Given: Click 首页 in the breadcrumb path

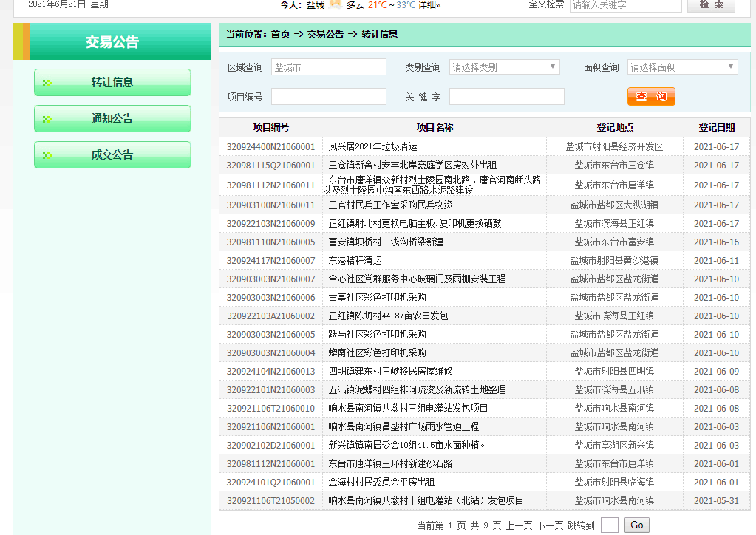Looking at the screenshot, I should (280, 34).
